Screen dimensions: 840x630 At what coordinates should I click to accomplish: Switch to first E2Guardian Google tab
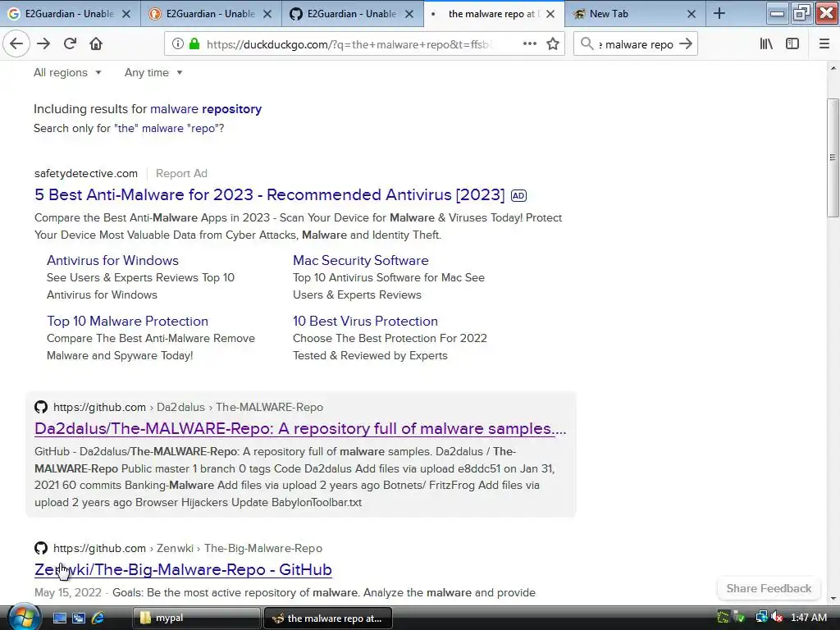coord(71,14)
